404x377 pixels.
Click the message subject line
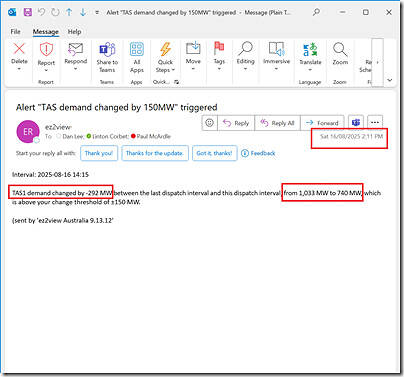point(117,107)
